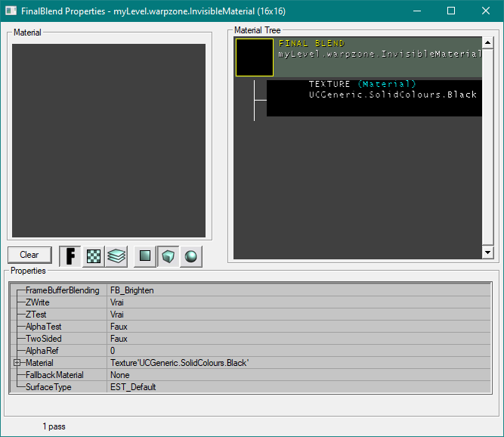This screenshot has width=504, height=437.
Task: Select the flat square preview icon
Action: click(145, 256)
